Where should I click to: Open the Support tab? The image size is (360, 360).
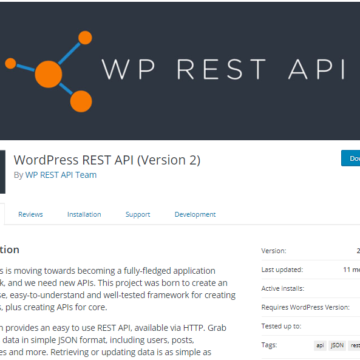[x=138, y=214]
